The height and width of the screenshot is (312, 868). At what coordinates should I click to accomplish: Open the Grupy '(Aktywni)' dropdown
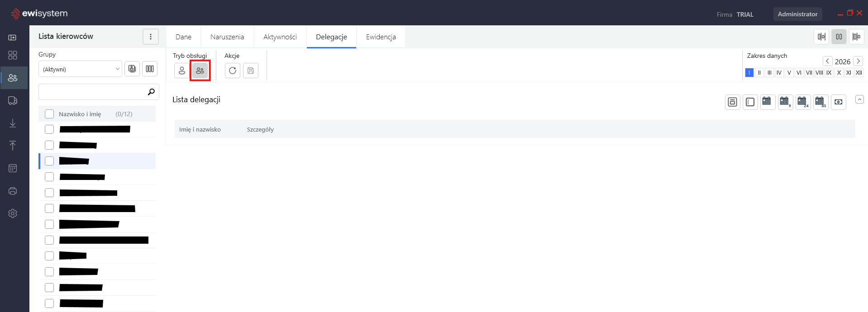[x=80, y=69]
